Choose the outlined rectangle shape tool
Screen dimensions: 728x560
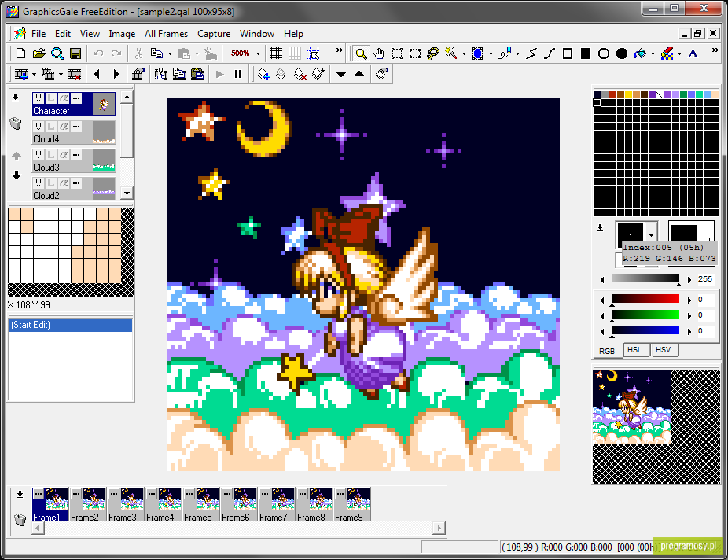tap(568, 53)
